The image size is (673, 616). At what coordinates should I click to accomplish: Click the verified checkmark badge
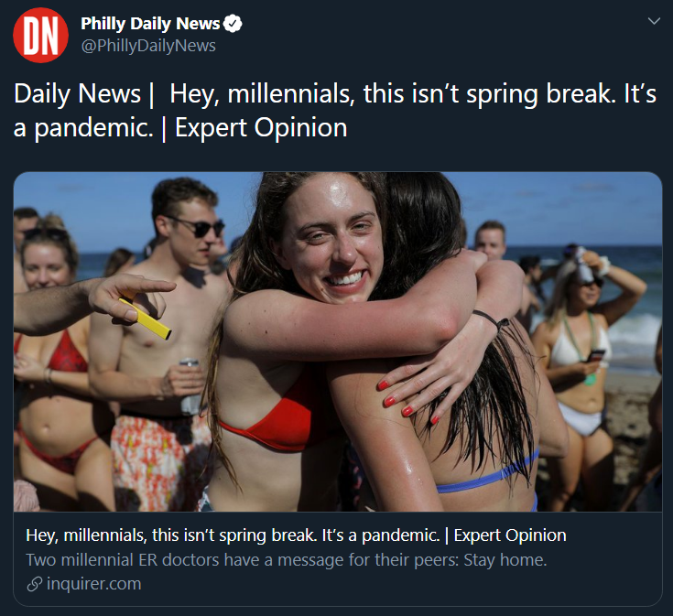point(233,24)
